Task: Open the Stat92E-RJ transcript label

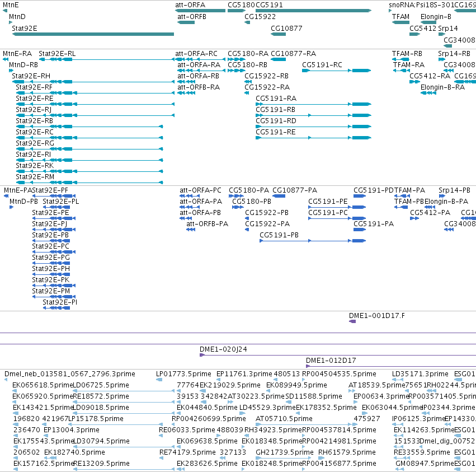Action: (x=34, y=109)
